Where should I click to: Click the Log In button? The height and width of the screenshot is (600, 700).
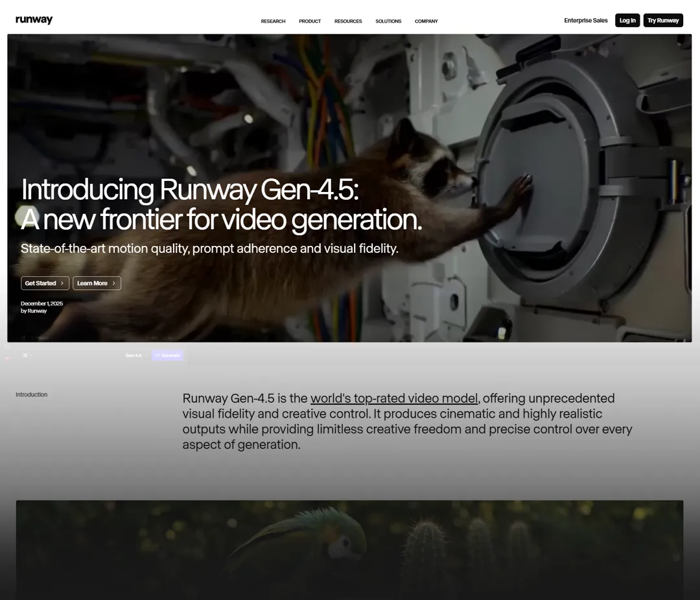pyautogui.click(x=627, y=21)
